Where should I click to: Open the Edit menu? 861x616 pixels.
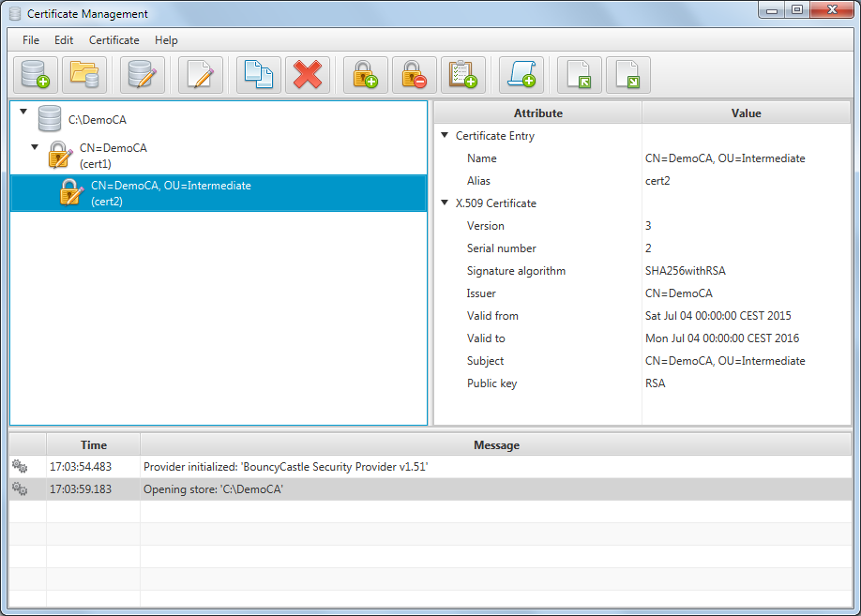(x=64, y=40)
